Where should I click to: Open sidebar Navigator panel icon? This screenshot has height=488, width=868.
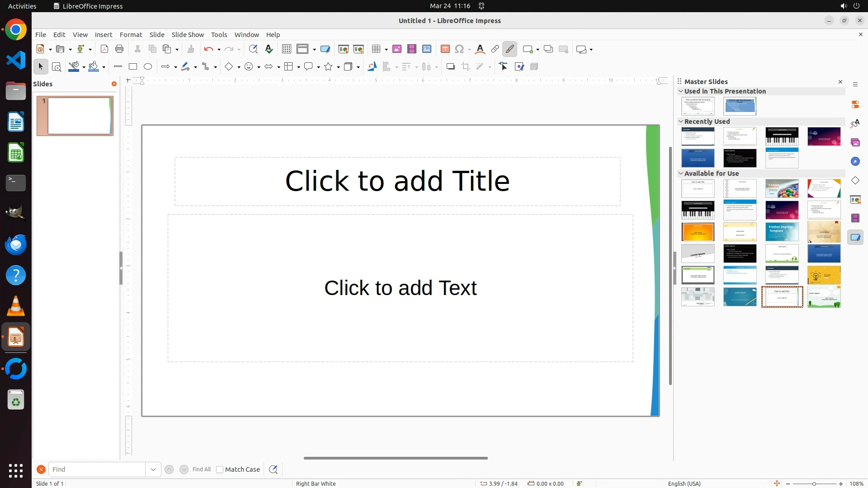click(855, 161)
